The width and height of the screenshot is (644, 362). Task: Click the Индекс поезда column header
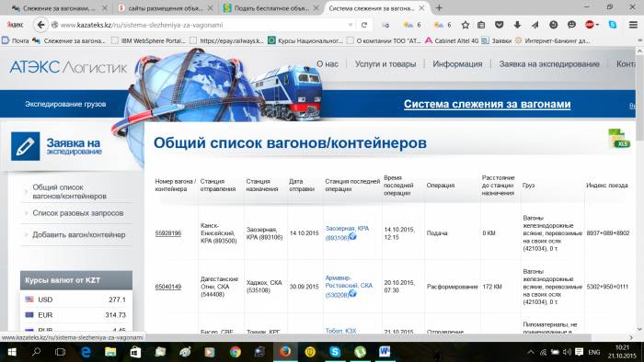click(607, 186)
